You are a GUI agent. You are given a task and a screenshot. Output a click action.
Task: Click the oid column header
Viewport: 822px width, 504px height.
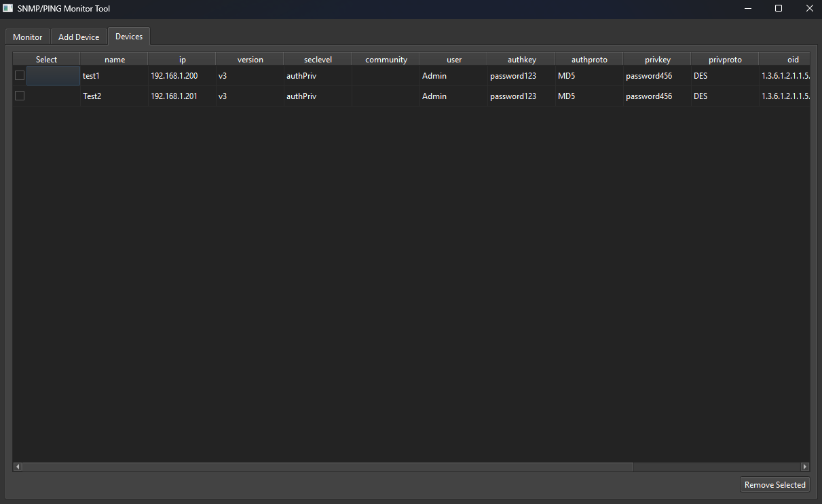pos(793,59)
